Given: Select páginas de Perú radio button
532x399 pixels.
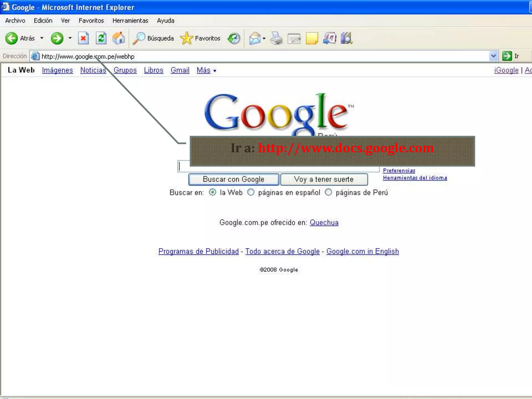Looking at the screenshot, I should (328, 192).
